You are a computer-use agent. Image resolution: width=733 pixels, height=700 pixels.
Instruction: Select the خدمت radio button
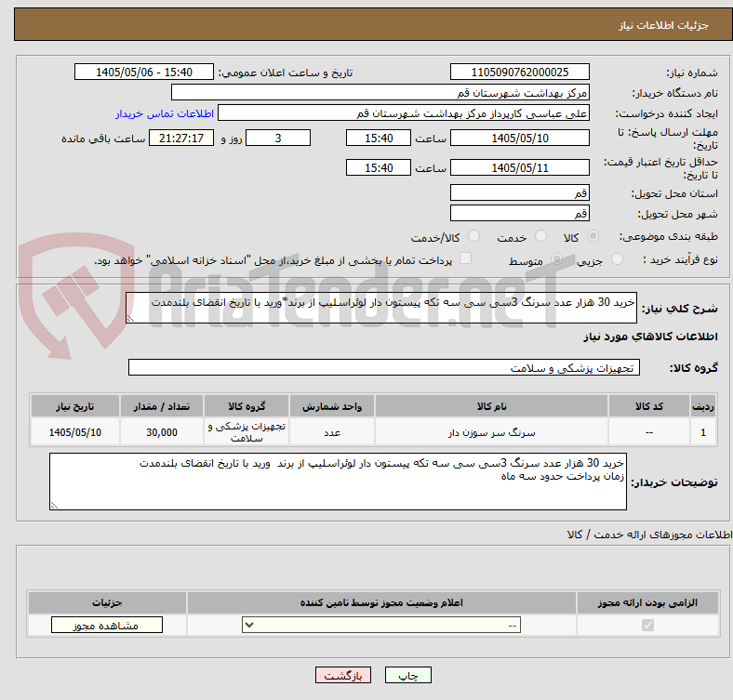pyautogui.click(x=540, y=236)
